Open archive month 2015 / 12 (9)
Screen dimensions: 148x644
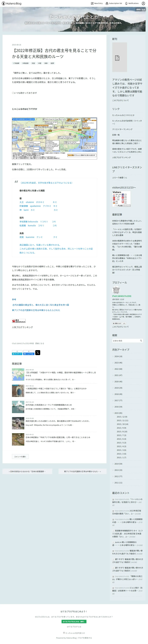point(122,417)
